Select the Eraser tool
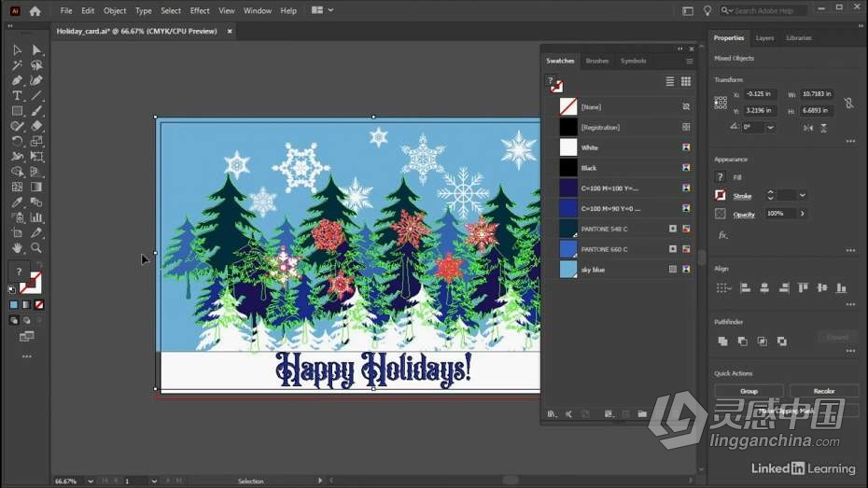Screen dimensions: 868x488 36,126
